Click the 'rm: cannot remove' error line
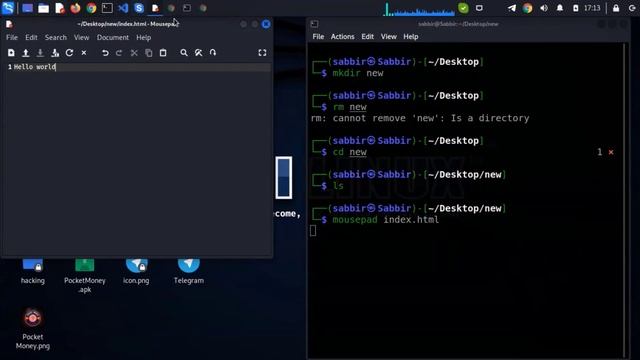 point(420,118)
